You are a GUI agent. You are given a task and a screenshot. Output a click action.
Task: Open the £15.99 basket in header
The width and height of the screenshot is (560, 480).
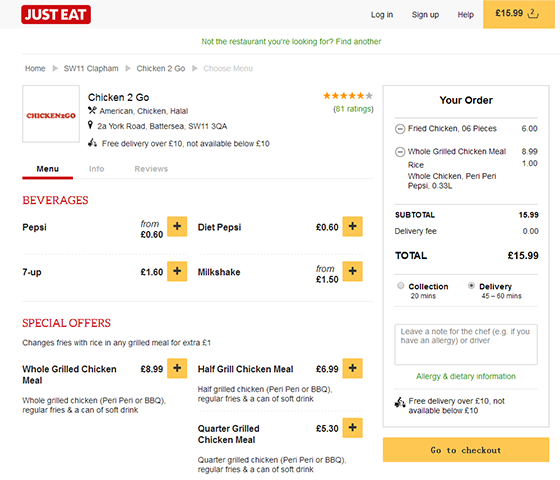(x=519, y=14)
